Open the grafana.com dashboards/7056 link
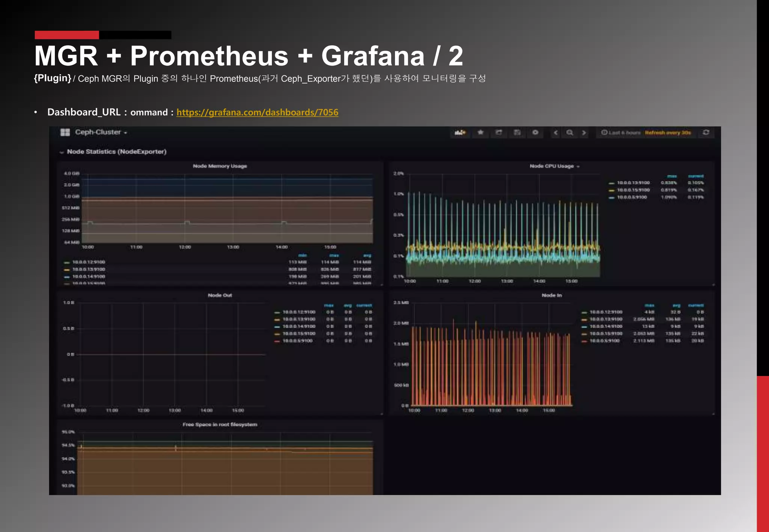The image size is (769, 532). (x=257, y=112)
